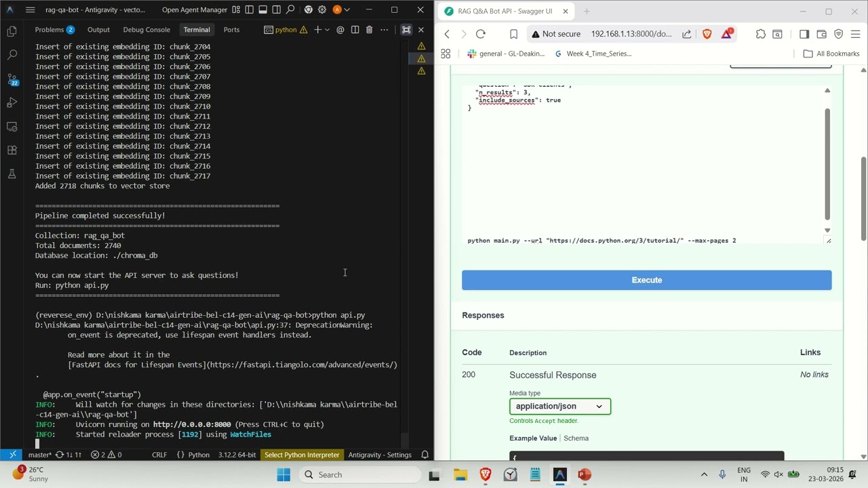Open the Testing flask icon in the activity bar
The height and width of the screenshot is (488, 868).
(12, 174)
